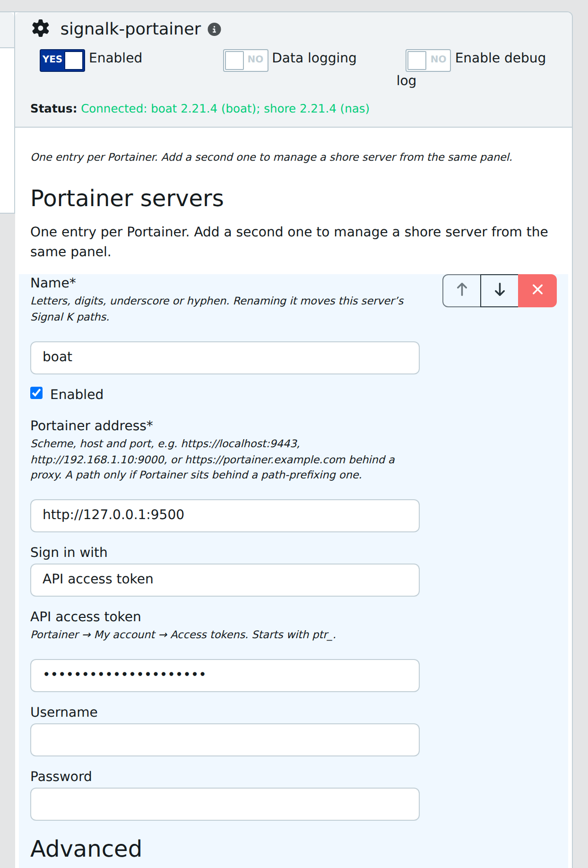This screenshot has width=588, height=868.
Task: Uncheck the boat server Enabled checkbox
Action: [x=37, y=393]
